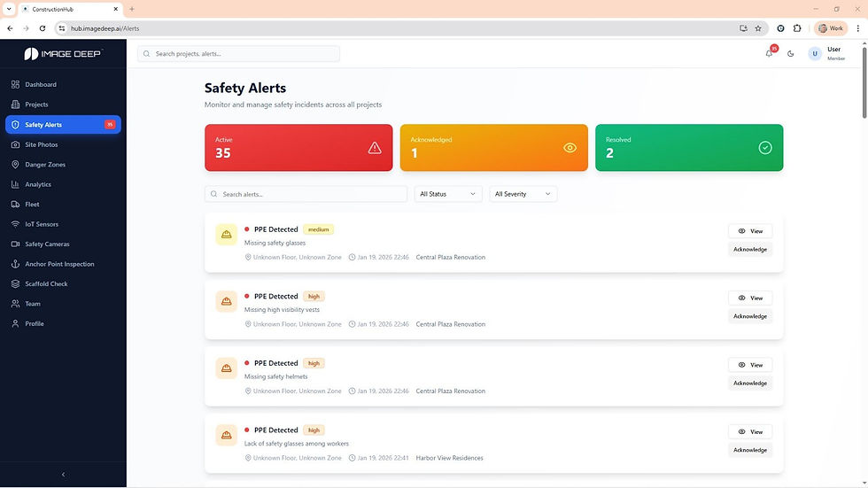
Task: Click the medium severity badge
Action: [x=318, y=229]
